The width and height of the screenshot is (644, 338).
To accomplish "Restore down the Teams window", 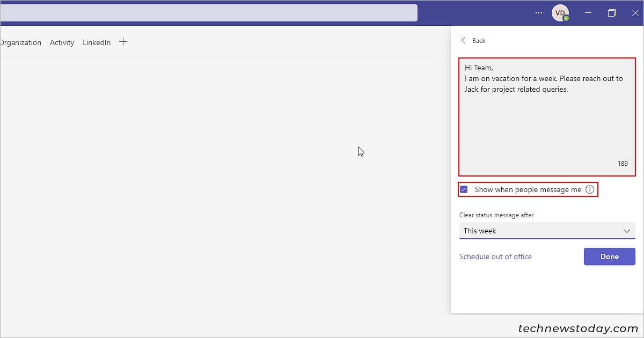I will [x=612, y=13].
